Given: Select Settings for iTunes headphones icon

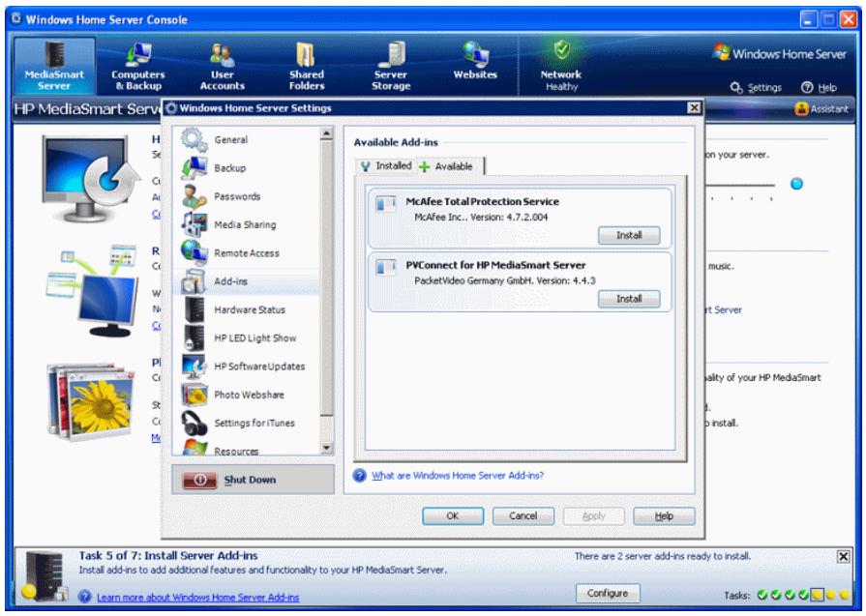Looking at the screenshot, I should click(x=194, y=423).
